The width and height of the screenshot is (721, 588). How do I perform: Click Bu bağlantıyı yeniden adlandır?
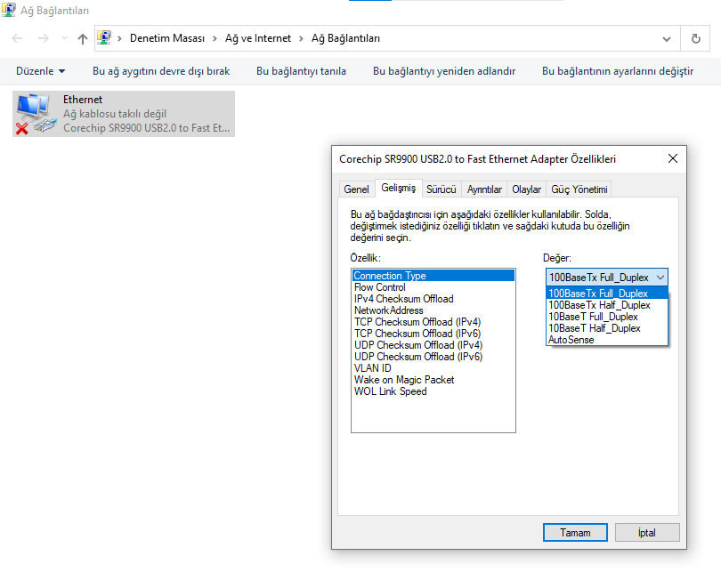tap(444, 71)
